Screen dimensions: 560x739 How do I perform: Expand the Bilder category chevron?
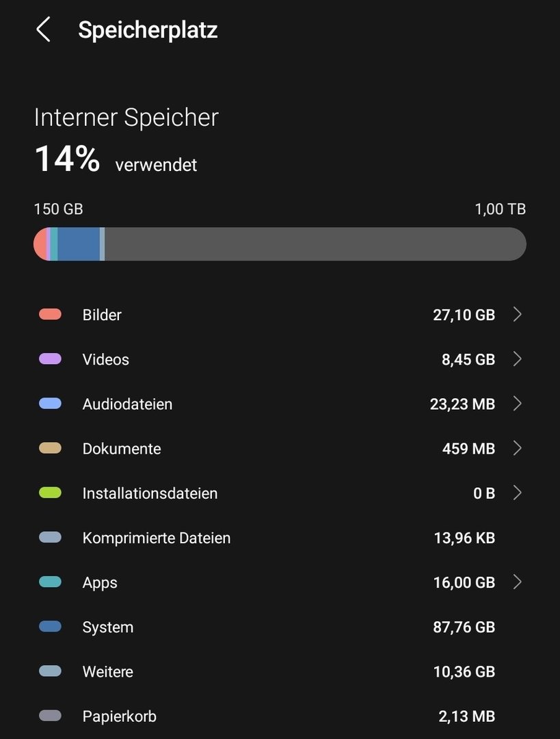pos(517,315)
